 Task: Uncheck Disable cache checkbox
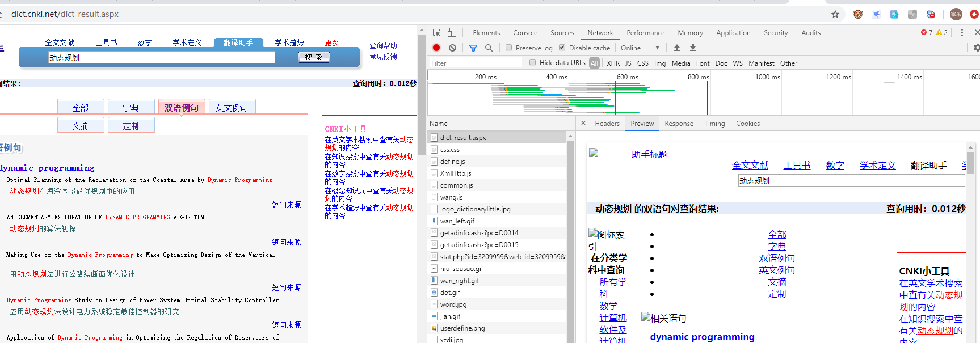tap(562, 48)
